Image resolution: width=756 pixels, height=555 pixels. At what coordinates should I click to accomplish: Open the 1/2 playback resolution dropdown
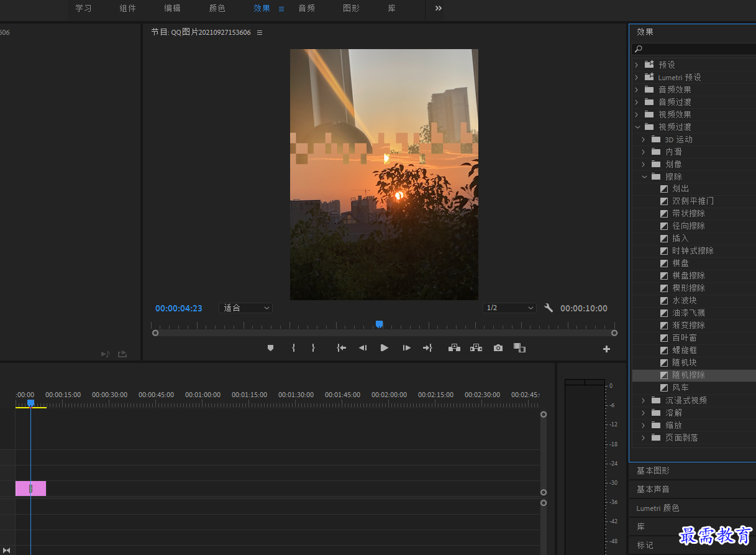coord(509,308)
